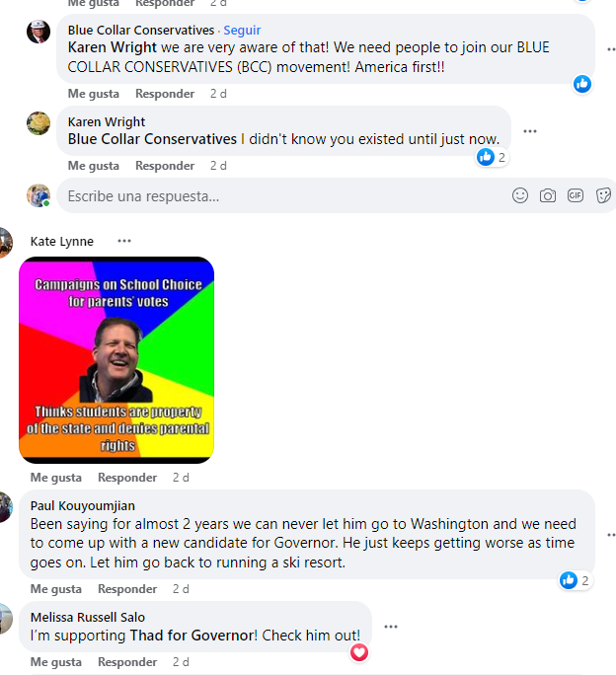Open sticker picker in reply box
Image resolution: width=616 pixels, height=675 pixels.
603,195
